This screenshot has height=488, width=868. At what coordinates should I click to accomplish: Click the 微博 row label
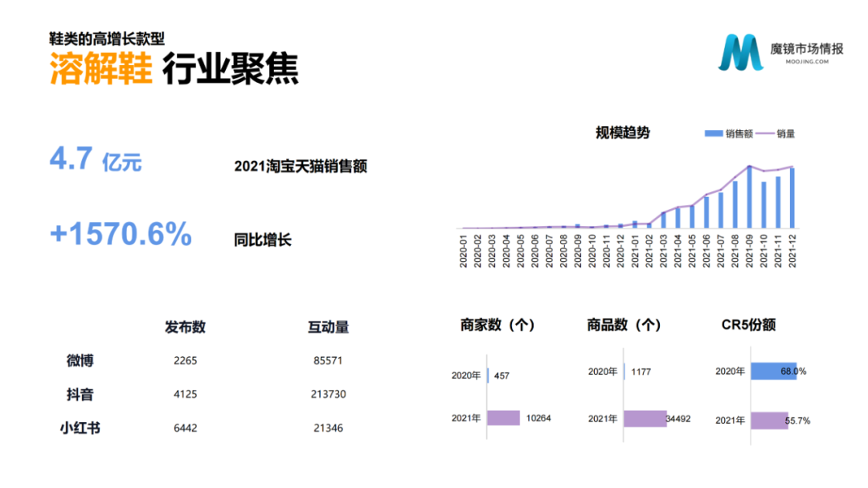(80, 361)
